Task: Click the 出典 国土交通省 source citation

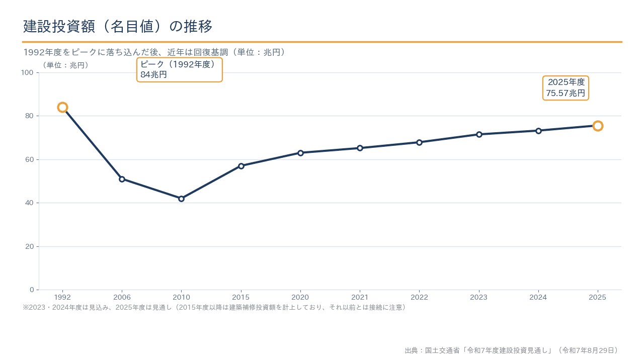Action: 513,350
